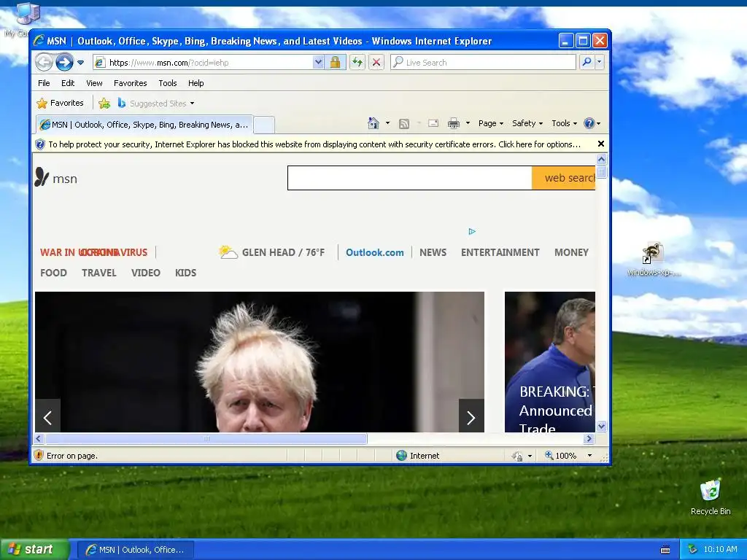This screenshot has width=747, height=560.
Task: Click the horizontal scrollbar right arrow
Action: (589, 438)
